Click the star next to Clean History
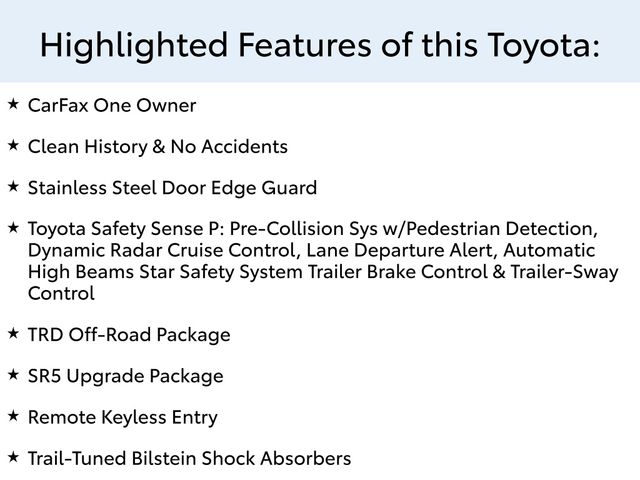Screen dimensions: 640x480 [x=12, y=145]
